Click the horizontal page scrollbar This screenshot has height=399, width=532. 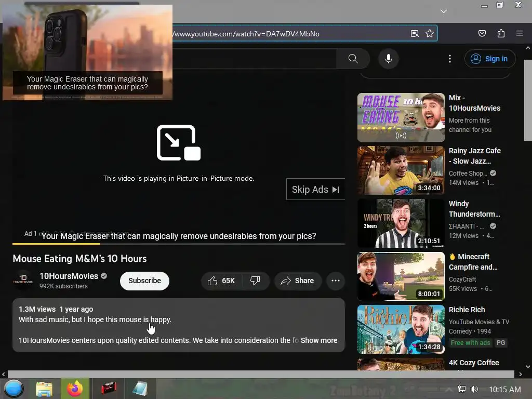[x=261, y=374]
